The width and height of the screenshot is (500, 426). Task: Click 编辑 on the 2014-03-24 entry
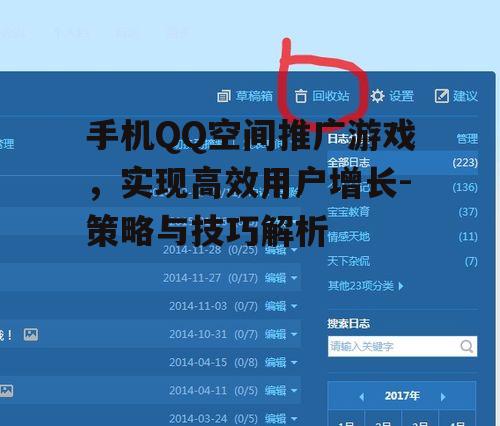275,418
